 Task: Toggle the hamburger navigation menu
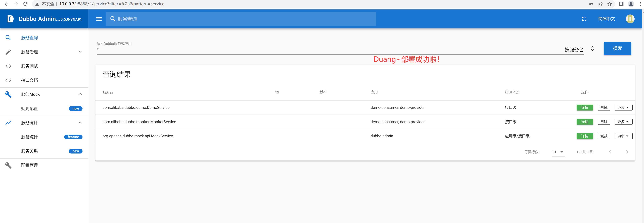tap(99, 19)
